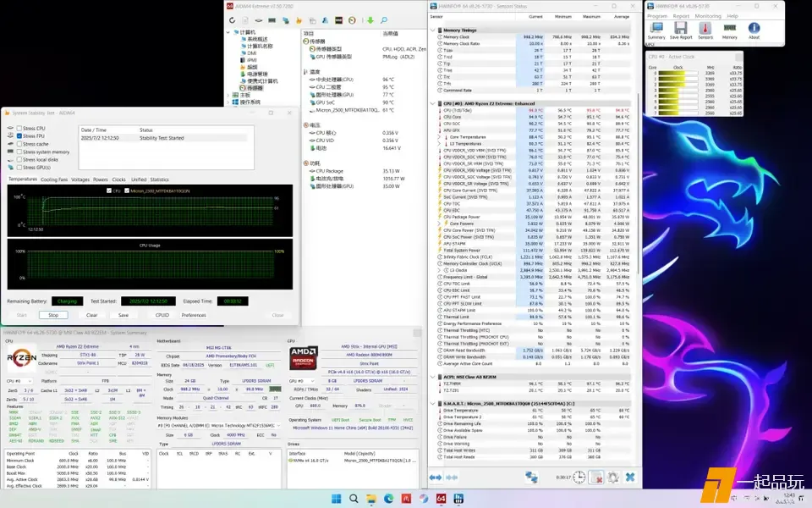Enable the Stress system memory checkbox
812x508 pixels.
pos(19,152)
